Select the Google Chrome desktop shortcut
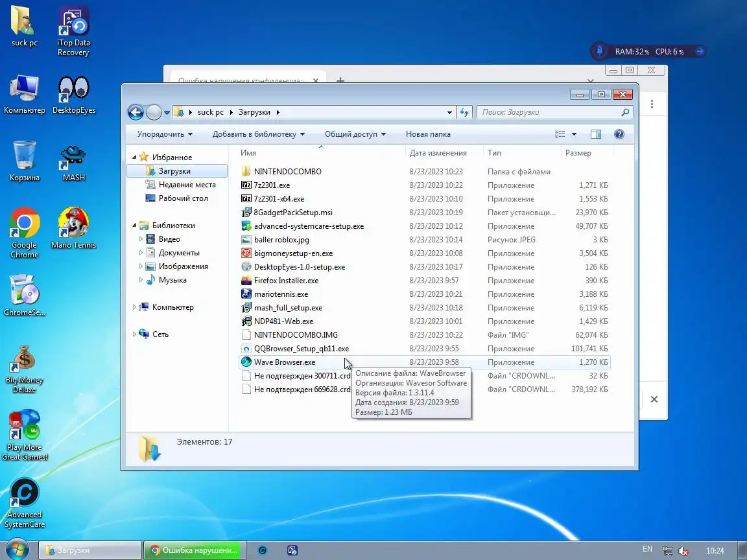Viewport: 747px width, 560px height. point(24,233)
